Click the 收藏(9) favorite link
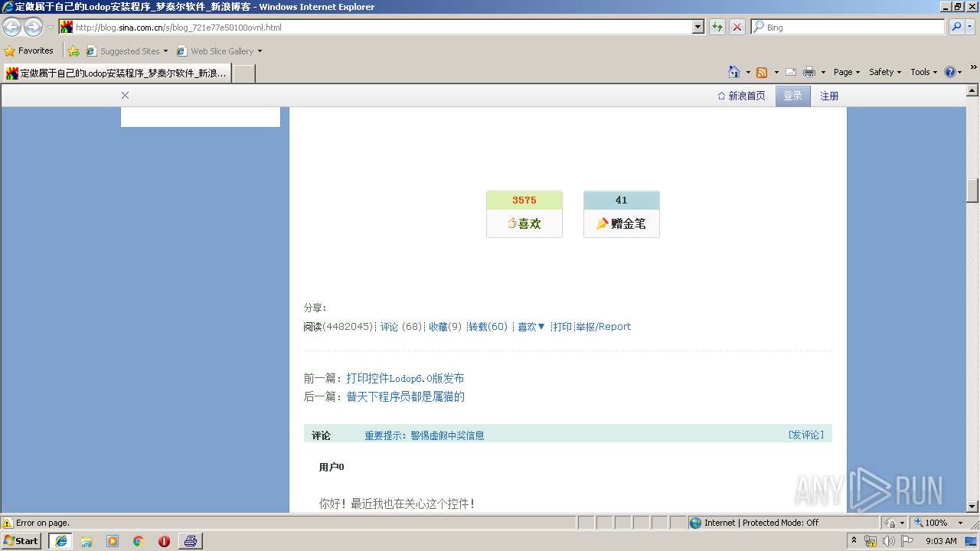Viewport: 980px width, 551px height. click(445, 327)
